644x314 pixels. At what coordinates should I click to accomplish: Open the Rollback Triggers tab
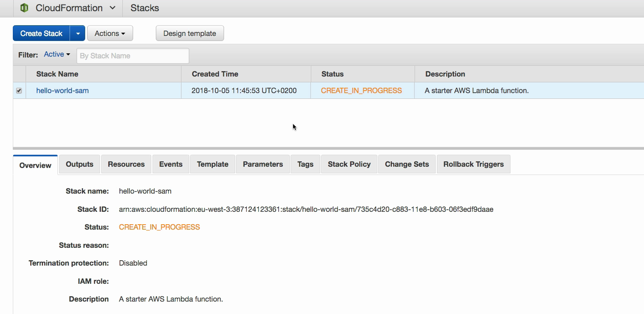point(474,164)
